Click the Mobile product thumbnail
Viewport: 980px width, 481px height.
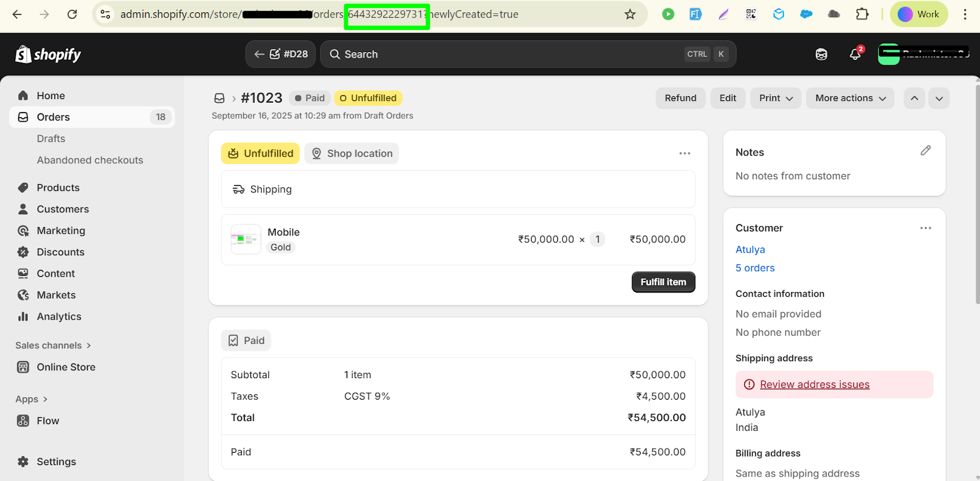(x=246, y=239)
